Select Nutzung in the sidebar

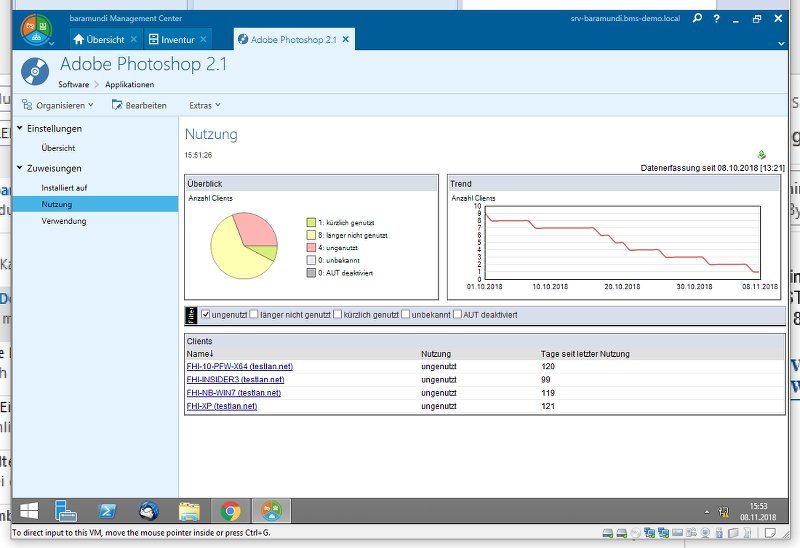tap(95, 204)
